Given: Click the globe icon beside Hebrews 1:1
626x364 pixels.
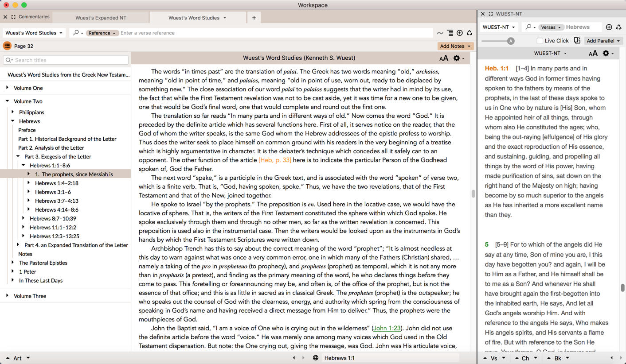Looking at the screenshot, I should [x=316, y=358].
